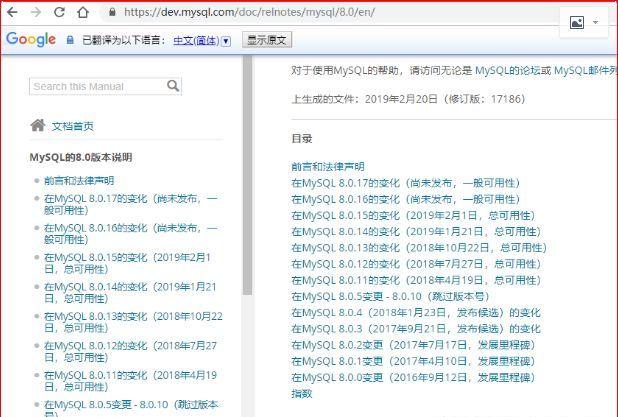This screenshot has height=417, width=618.
Task: Open the 指数 index link
Action: click(302, 393)
